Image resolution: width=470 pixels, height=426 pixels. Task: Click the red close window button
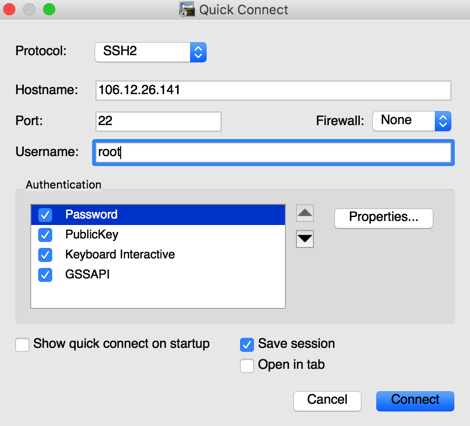tap(9, 9)
